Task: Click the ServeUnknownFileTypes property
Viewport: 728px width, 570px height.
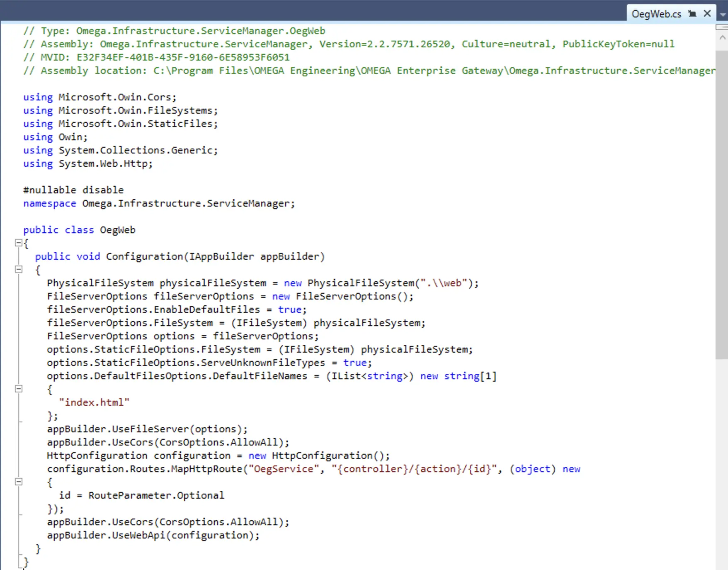Action: click(263, 363)
